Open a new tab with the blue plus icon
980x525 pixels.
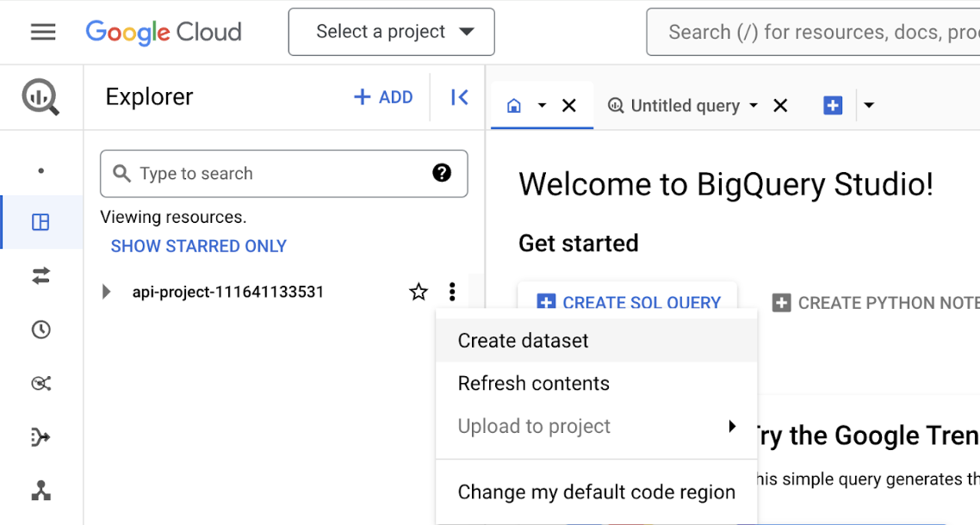(x=832, y=105)
